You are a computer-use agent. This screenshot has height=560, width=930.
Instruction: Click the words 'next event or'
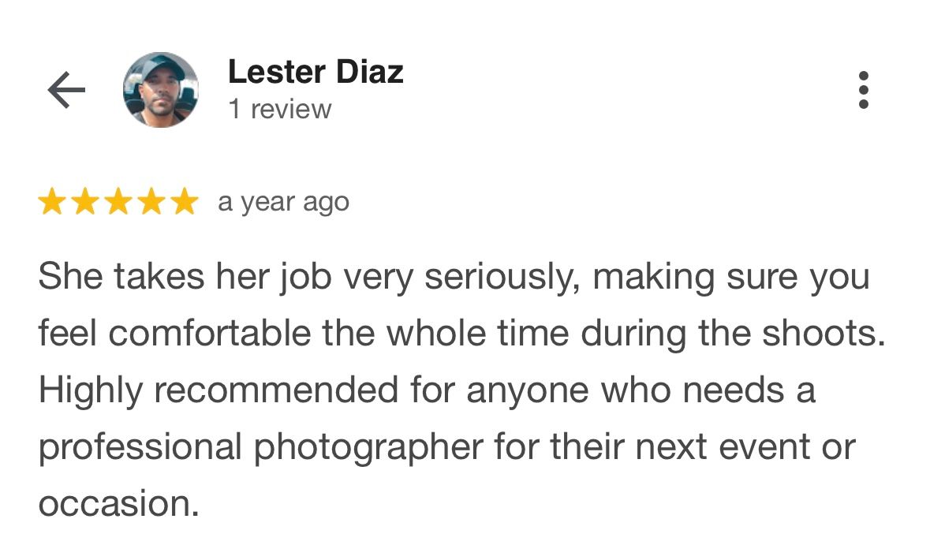coord(745,447)
